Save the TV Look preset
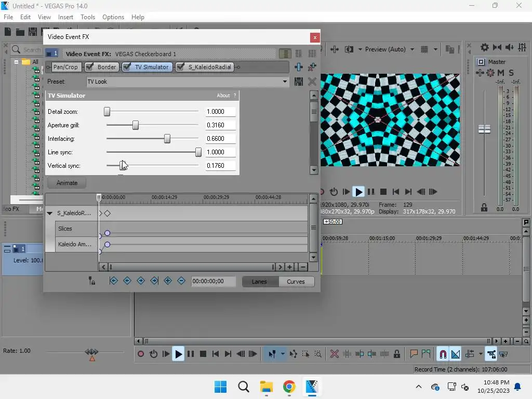The width and height of the screenshot is (532, 399). [x=299, y=82]
